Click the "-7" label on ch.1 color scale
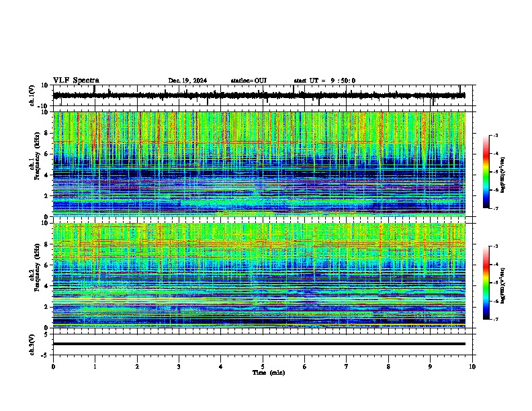 click(x=496, y=208)
